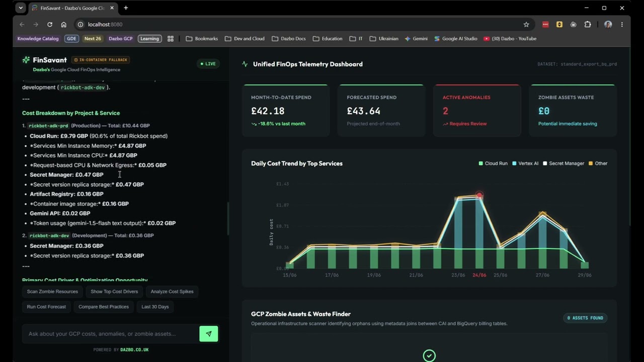
Task: Click the IN-CONTAINER FALLBACK badge
Action: coord(101,60)
